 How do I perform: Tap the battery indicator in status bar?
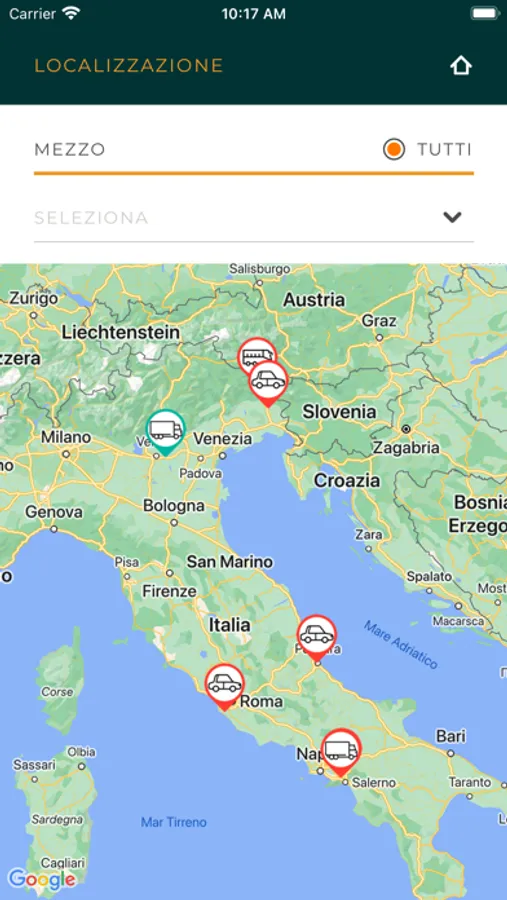[x=485, y=14]
